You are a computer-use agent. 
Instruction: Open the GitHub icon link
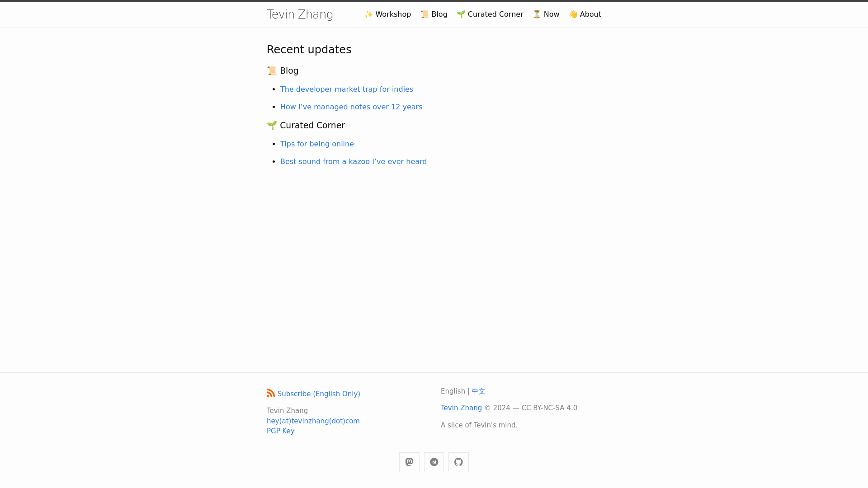[458, 462]
